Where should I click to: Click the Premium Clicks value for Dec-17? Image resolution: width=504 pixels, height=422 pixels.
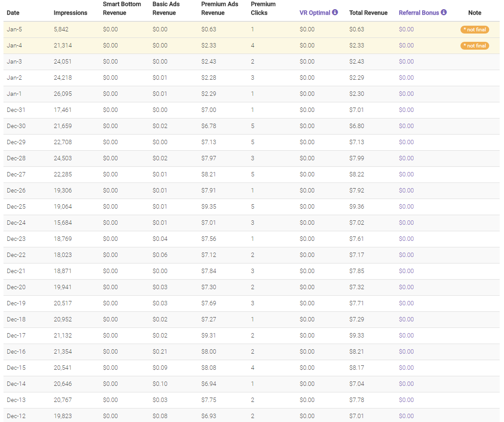[253, 336]
